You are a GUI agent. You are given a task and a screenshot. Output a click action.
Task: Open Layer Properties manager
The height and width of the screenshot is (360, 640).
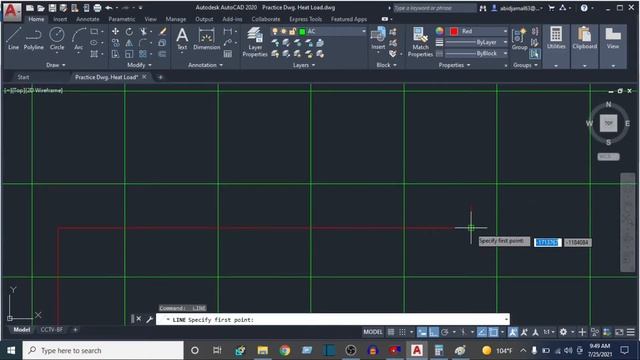[x=255, y=42]
